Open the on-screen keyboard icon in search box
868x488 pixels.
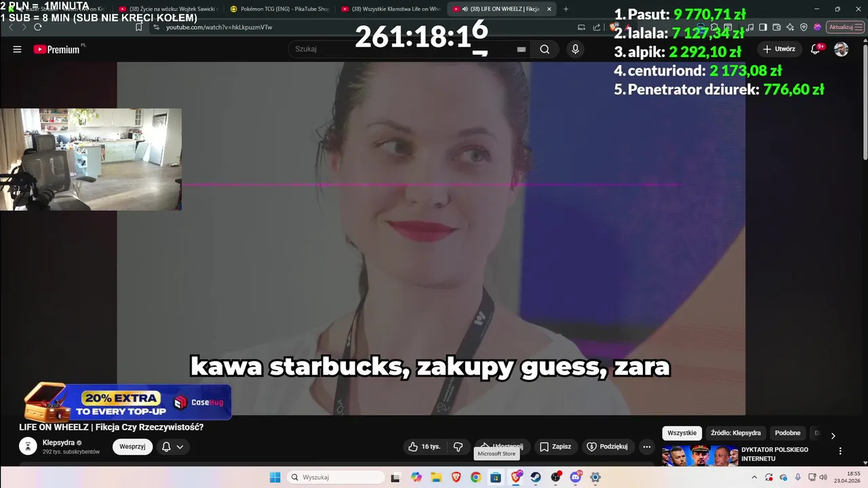coord(521,49)
